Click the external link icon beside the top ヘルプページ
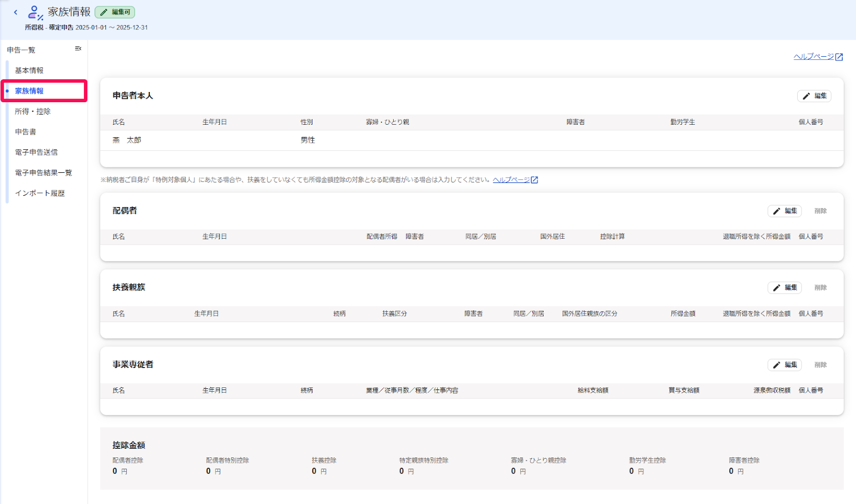The height and width of the screenshot is (504, 856). point(839,57)
